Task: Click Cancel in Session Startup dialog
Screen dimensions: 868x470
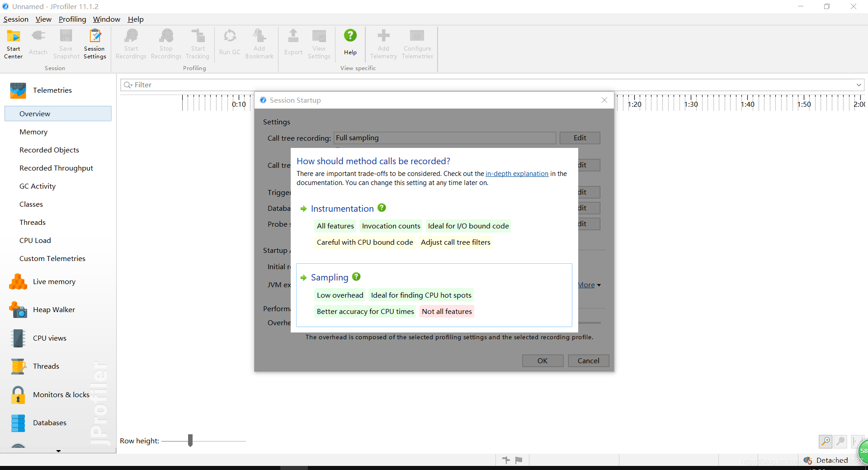Action: tap(589, 361)
